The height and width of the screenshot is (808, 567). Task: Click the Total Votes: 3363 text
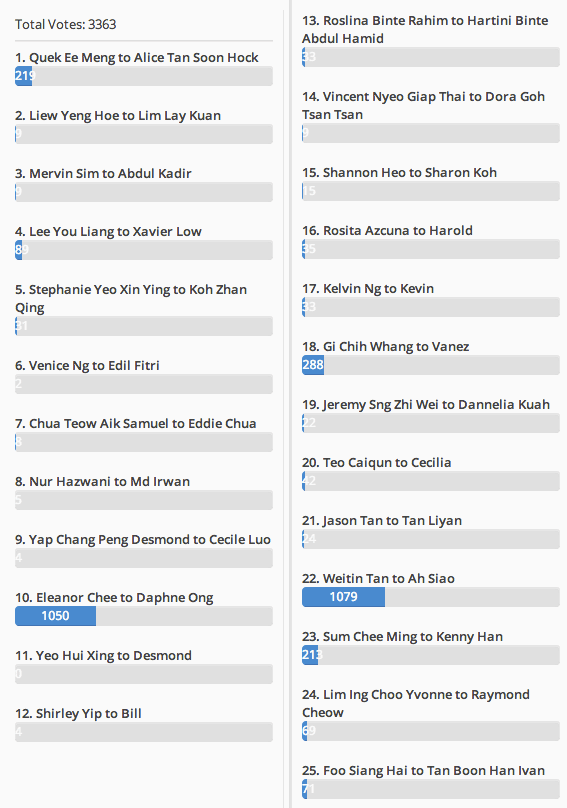point(65,24)
